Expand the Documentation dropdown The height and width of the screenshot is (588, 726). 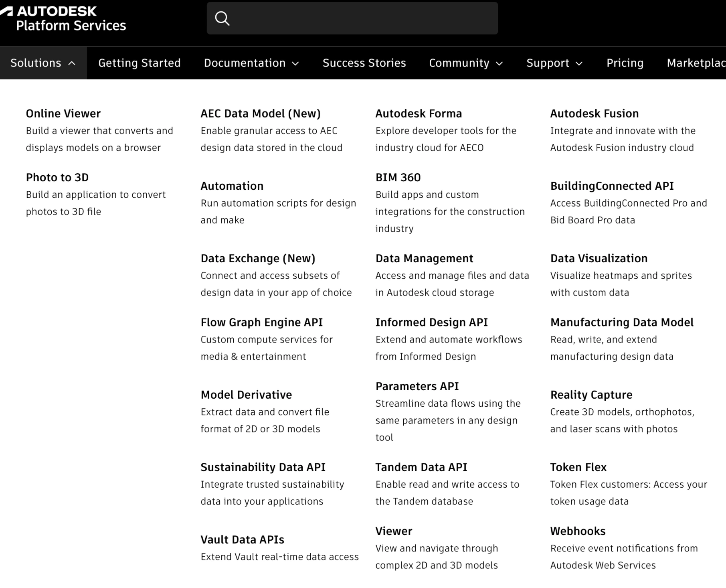coord(251,63)
